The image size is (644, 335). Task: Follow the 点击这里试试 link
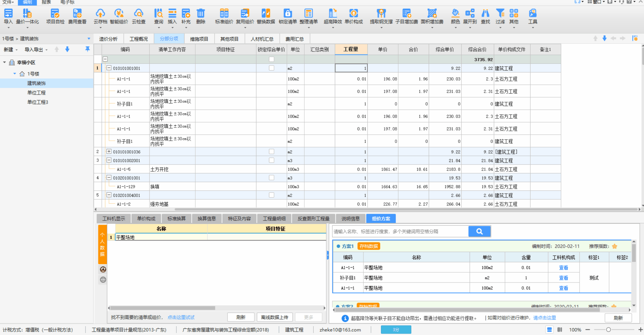[181, 317]
